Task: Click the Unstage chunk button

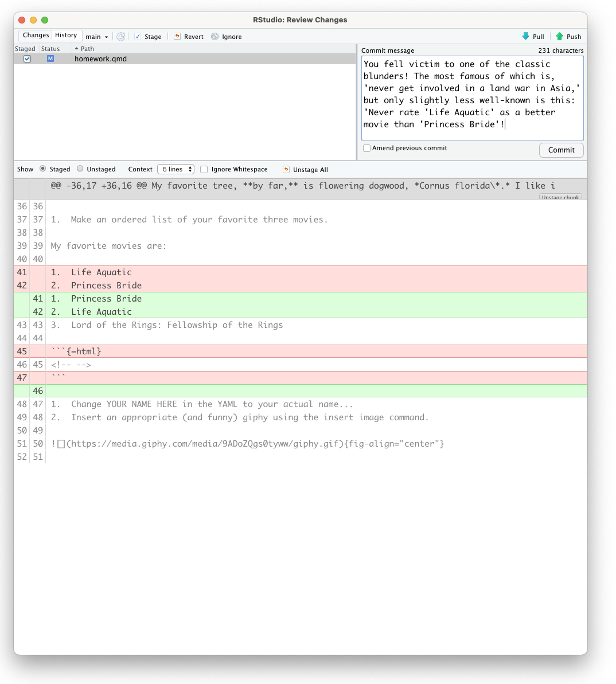Action: [560, 197]
